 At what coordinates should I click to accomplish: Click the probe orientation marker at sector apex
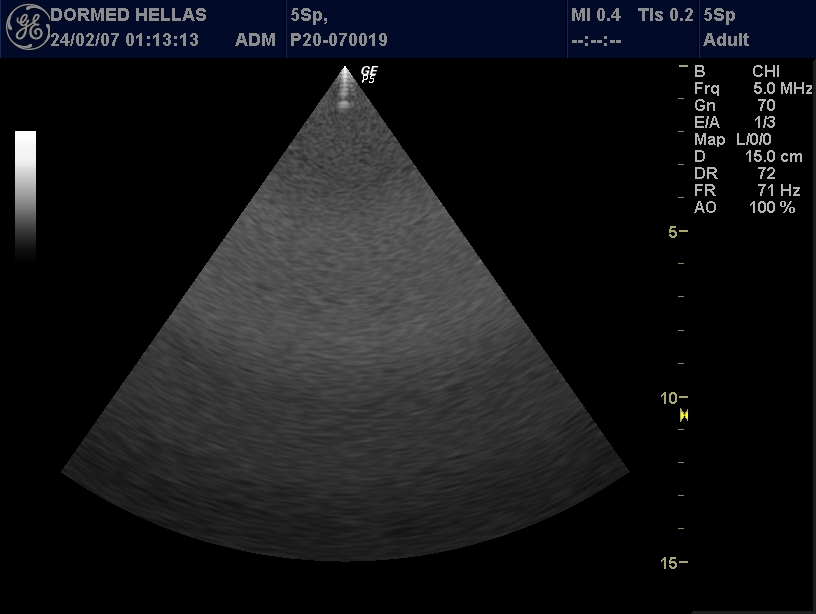[368, 74]
